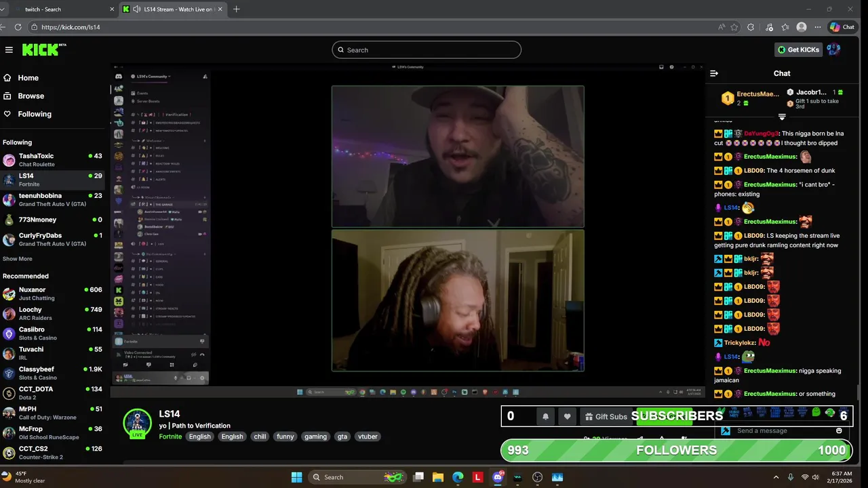
Task: Expand the gift leaderboard handle
Action: [x=782, y=117]
